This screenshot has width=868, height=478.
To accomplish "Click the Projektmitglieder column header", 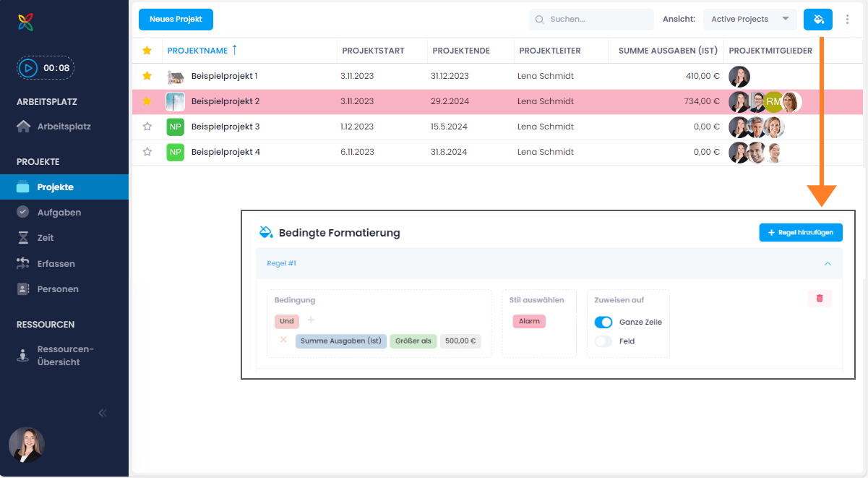I will 770,51.
